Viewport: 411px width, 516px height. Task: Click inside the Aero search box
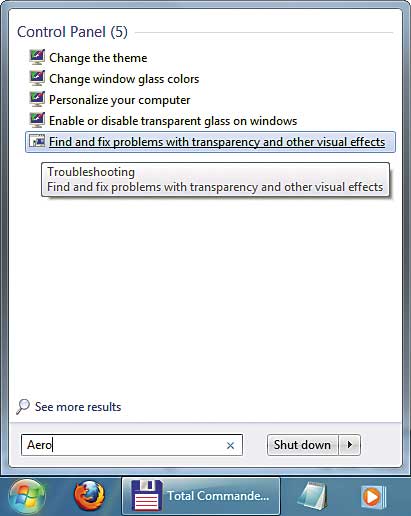tap(132, 445)
